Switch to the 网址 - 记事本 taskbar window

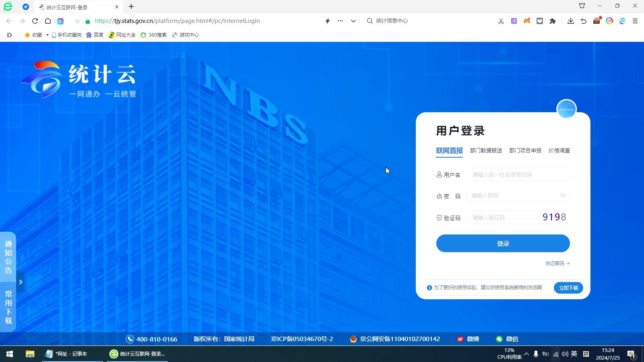coord(72,354)
